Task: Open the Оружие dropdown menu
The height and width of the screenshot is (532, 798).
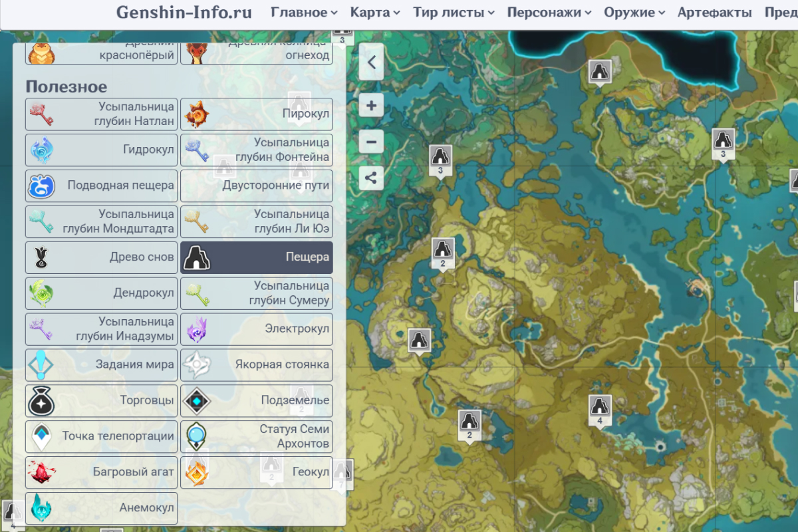Action: [x=634, y=13]
